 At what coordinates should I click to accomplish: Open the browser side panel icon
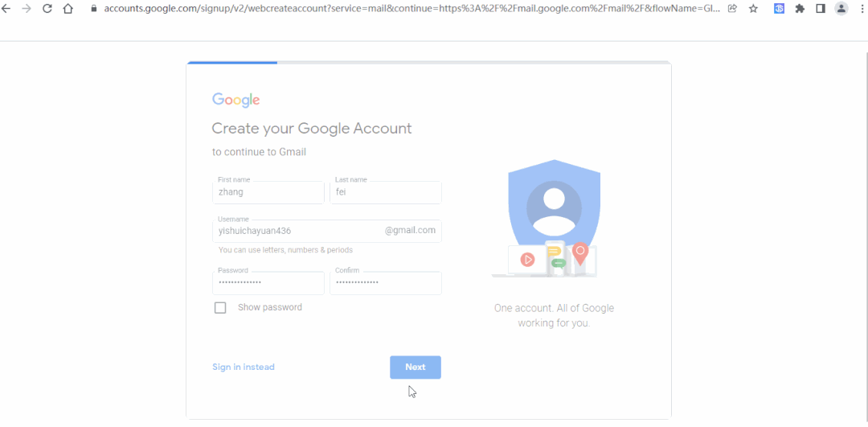(821, 9)
